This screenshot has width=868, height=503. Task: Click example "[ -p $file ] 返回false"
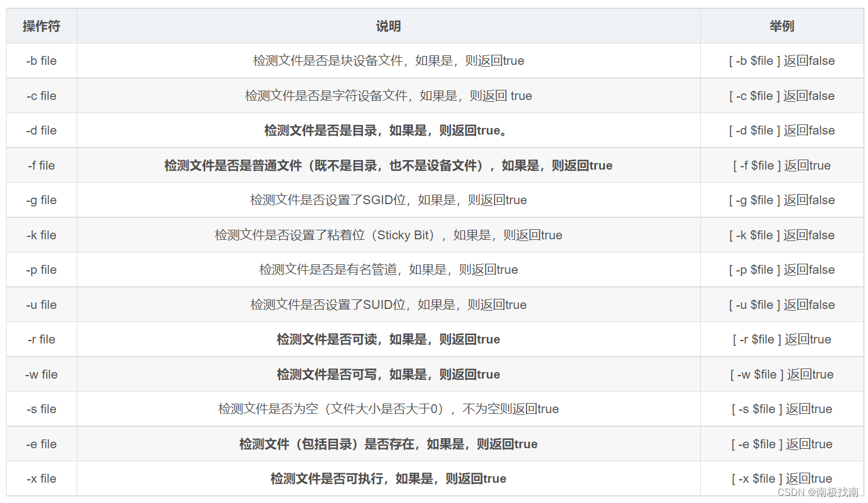[x=782, y=270]
